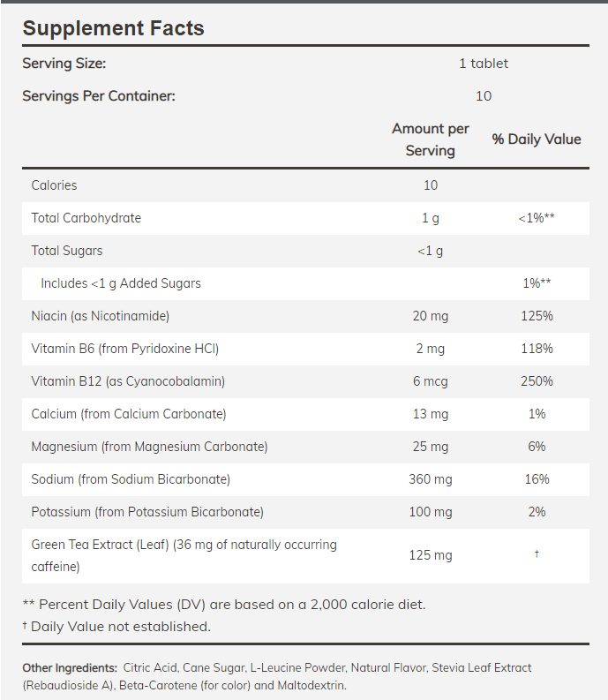Screen dimensions: 608x700
Task: Click the Calcium 13 mg amount
Action: click(430, 414)
